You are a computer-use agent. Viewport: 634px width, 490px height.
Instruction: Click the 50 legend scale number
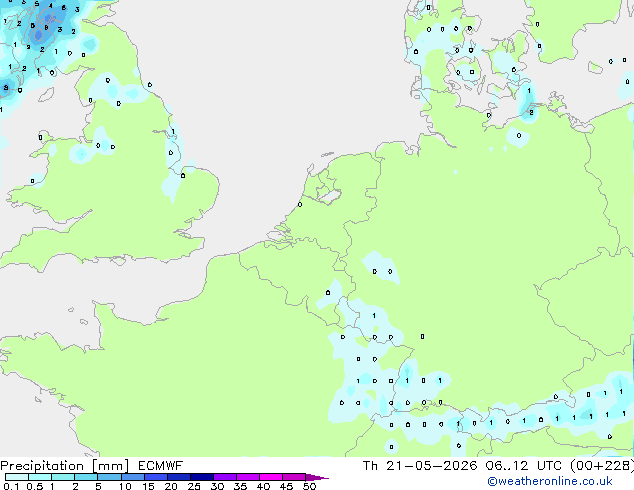pos(309,486)
